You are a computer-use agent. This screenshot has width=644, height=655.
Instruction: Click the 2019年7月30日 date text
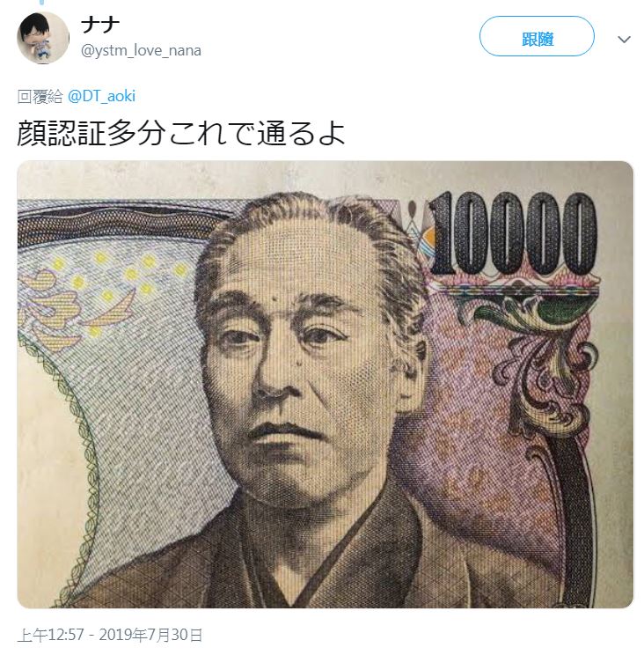tap(150, 635)
